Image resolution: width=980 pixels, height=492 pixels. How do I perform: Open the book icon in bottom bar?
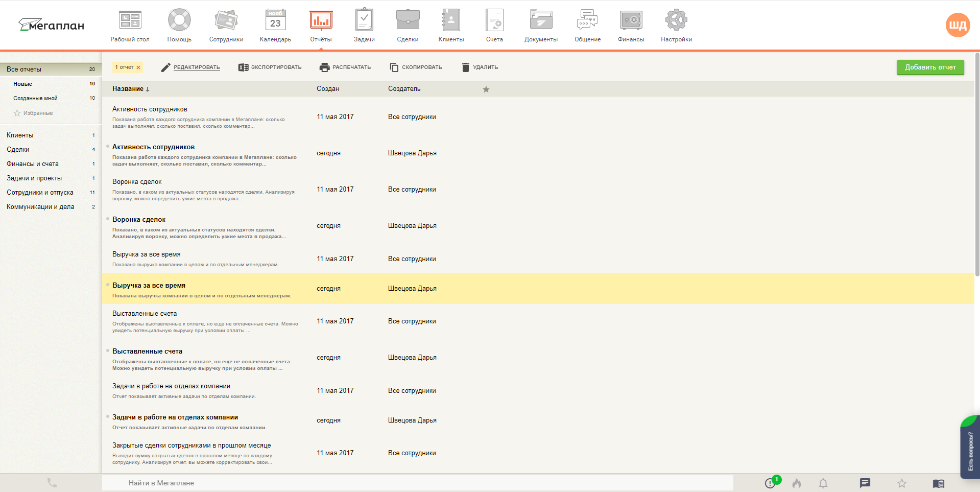[939, 483]
